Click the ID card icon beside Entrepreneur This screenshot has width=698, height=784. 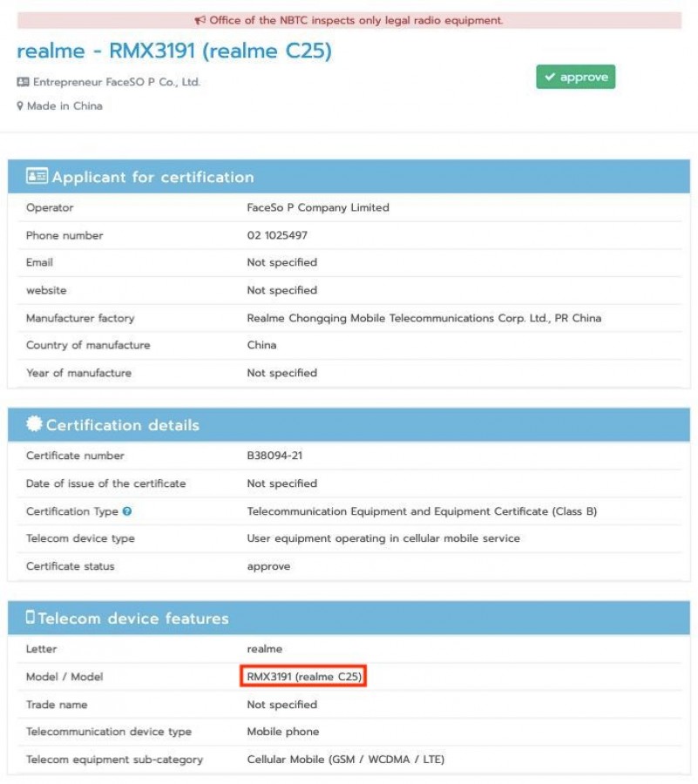(x=23, y=82)
